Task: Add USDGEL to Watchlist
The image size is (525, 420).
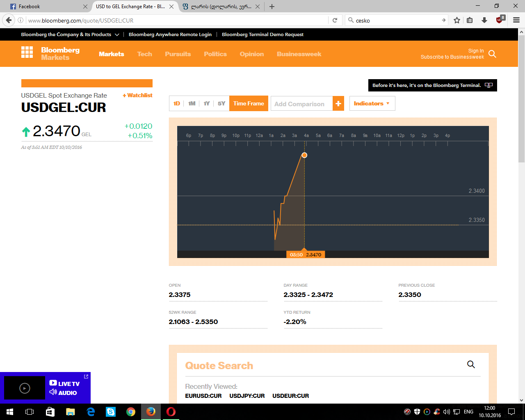Action: (x=137, y=95)
